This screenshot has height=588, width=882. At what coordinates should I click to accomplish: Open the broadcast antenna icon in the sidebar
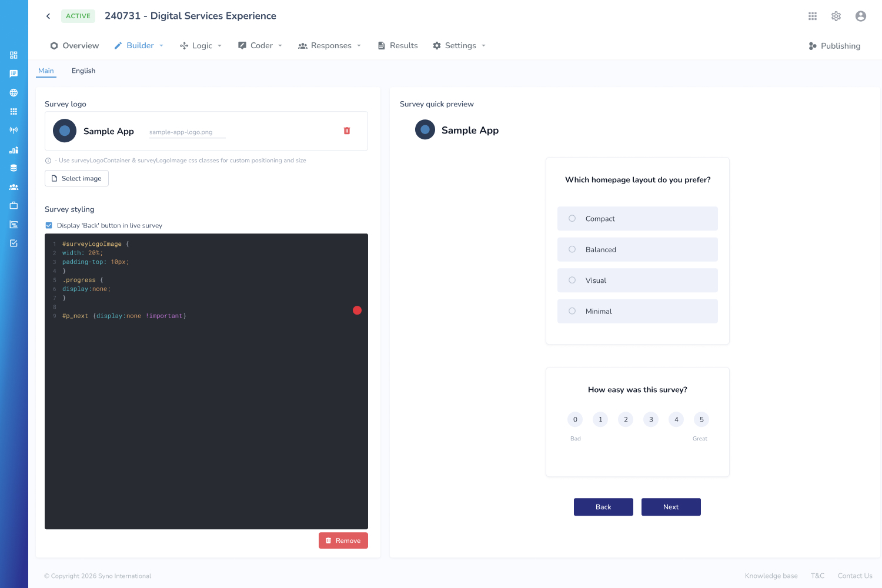[x=14, y=130]
